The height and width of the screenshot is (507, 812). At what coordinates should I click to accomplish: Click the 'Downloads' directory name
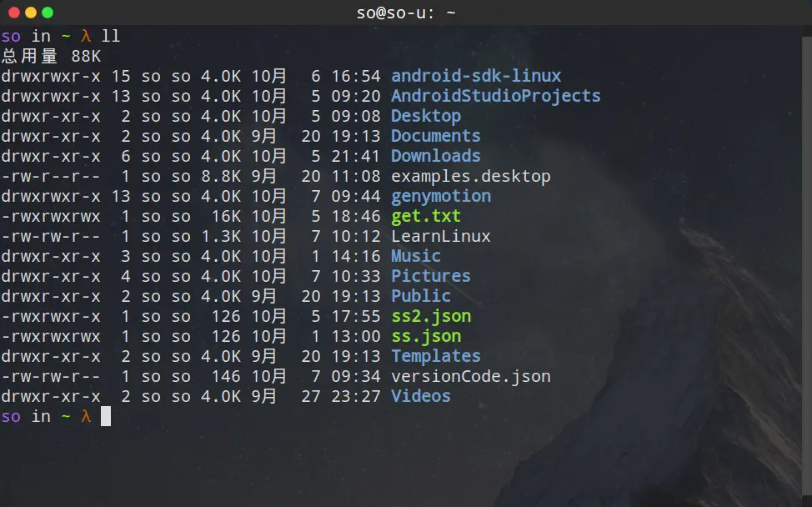pos(435,156)
